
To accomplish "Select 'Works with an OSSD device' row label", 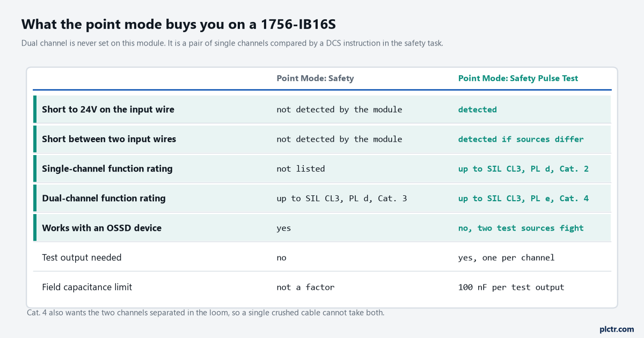I will 101,228.
